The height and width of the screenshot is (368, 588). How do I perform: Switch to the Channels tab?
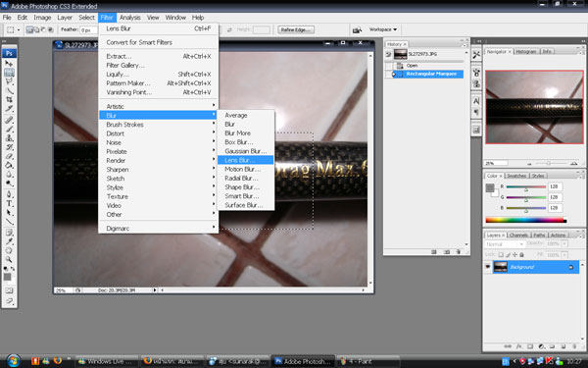click(518, 236)
